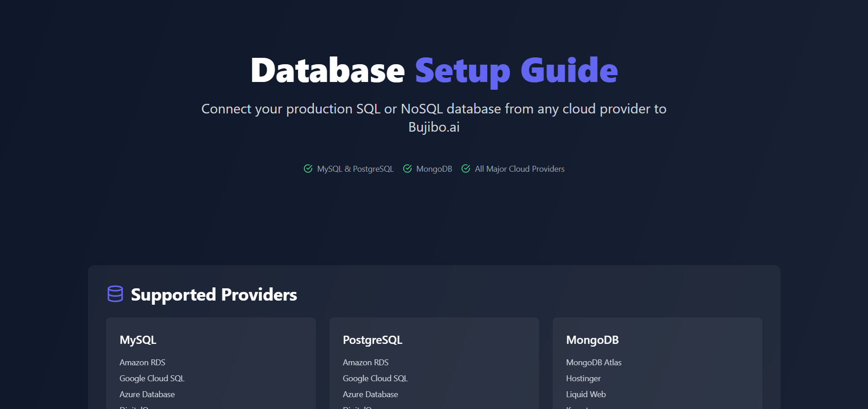This screenshot has height=409, width=868.
Task: Click the PostgreSQL card heading
Action: [x=373, y=340]
